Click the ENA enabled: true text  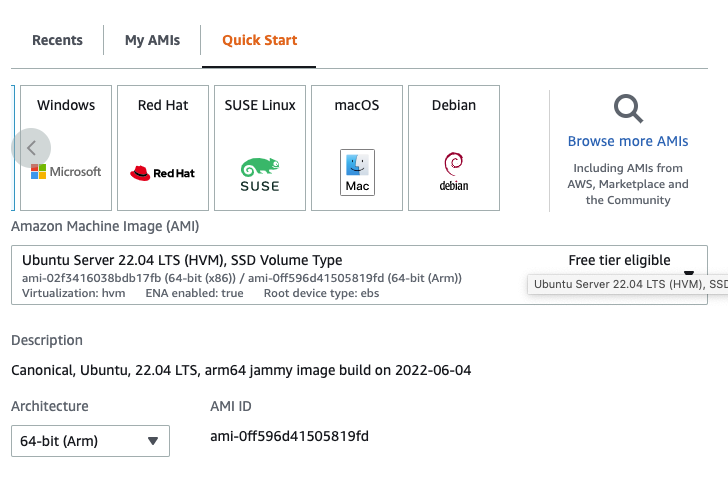point(194,293)
